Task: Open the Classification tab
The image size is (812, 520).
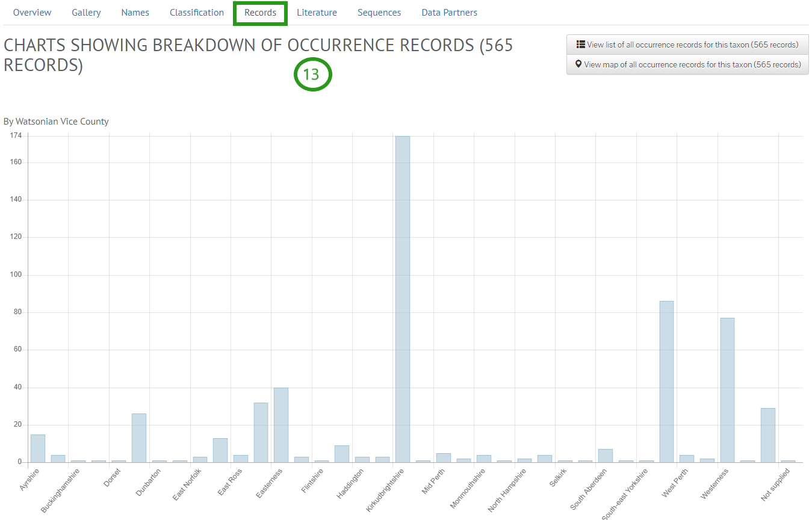Action: tap(196, 12)
